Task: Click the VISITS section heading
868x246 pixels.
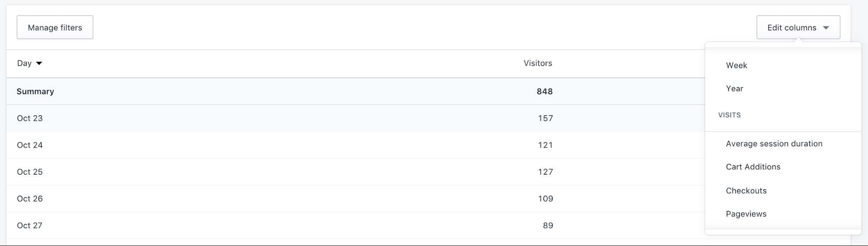Action: tap(729, 115)
